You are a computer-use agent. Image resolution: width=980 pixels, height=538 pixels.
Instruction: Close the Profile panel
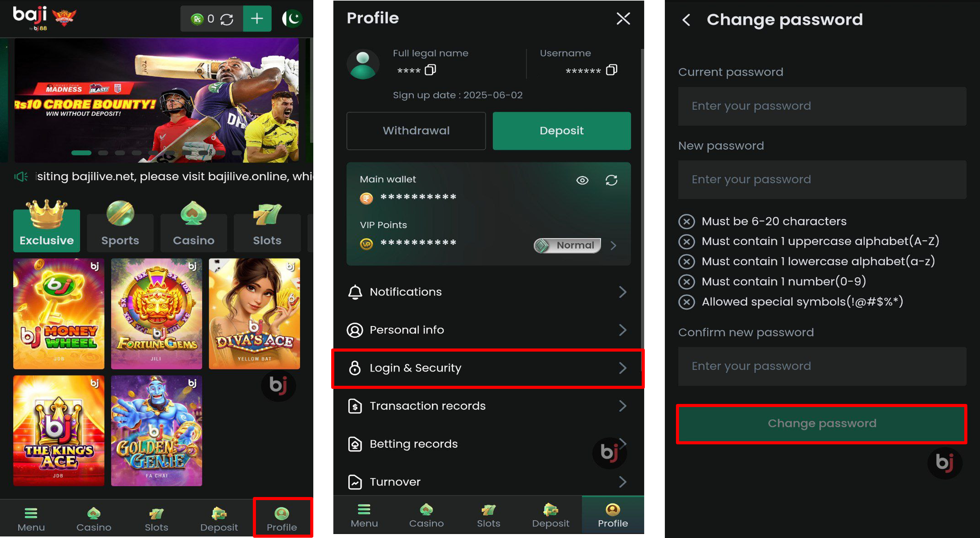[623, 18]
